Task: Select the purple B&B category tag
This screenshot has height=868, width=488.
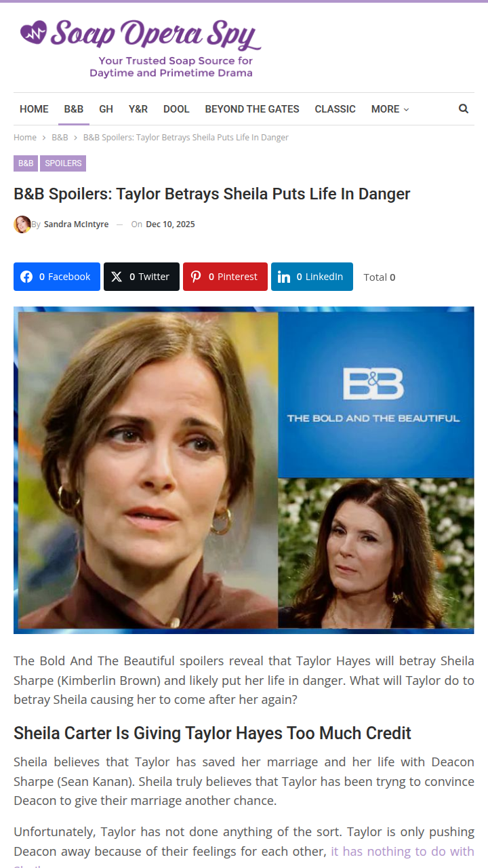Action: click(26, 163)
